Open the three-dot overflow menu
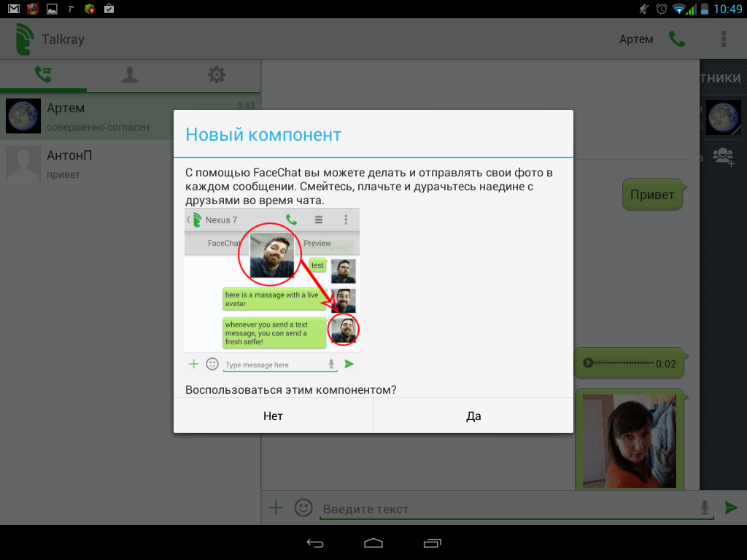This screenshot has height=560, width=747. 723,39
